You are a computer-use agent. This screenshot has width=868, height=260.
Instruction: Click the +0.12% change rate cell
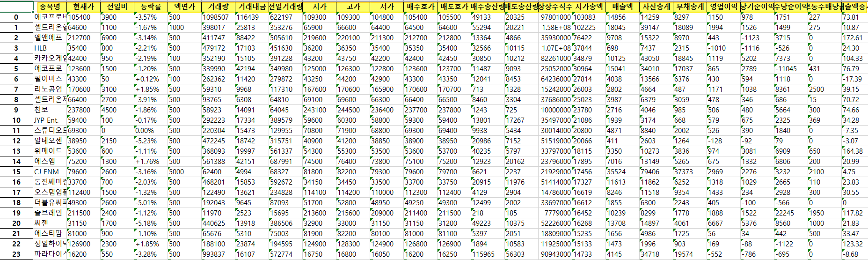[x=151, y=79]
